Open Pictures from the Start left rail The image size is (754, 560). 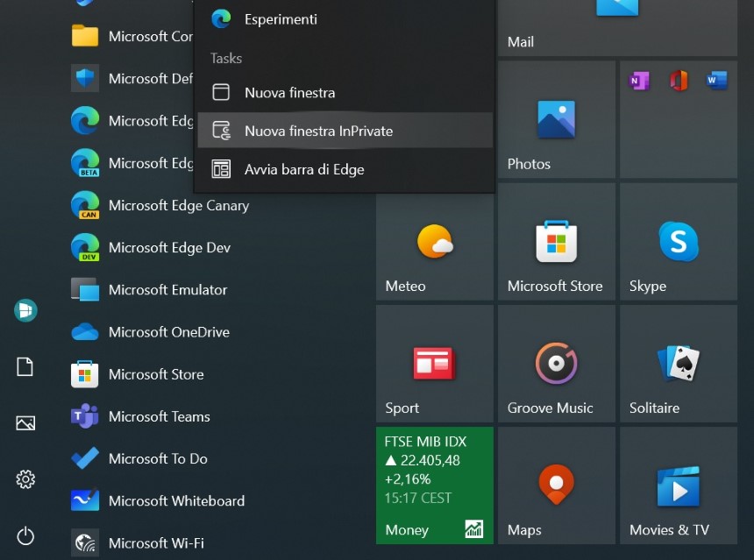pos(25,423)
